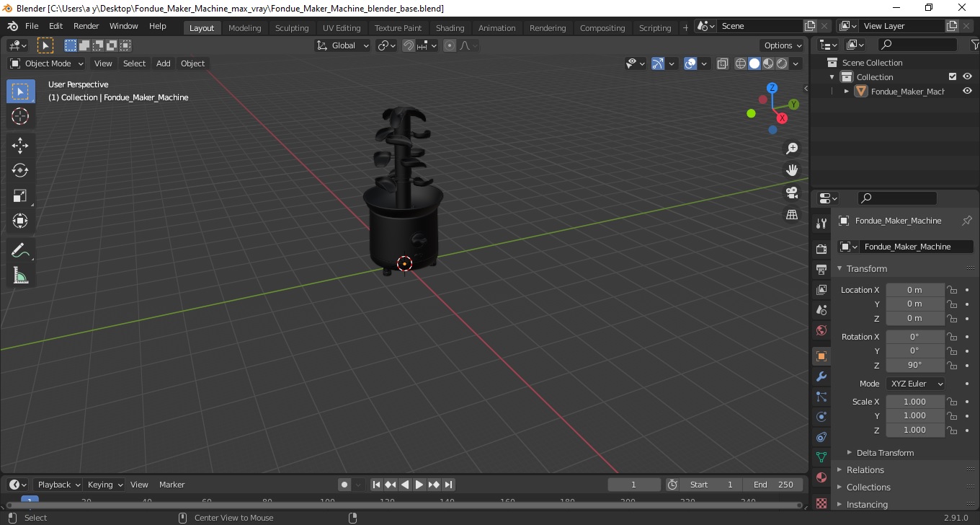Open the viewport Add menu

164,63
